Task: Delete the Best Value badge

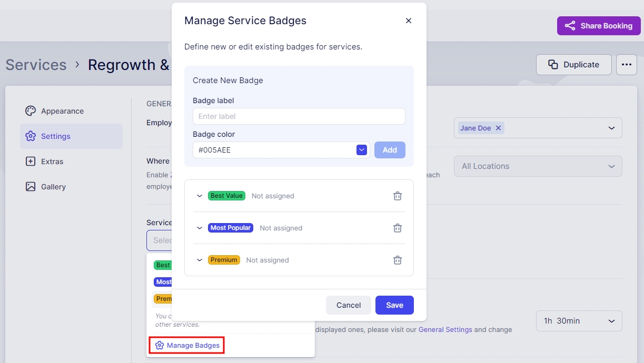Action: 398,196
